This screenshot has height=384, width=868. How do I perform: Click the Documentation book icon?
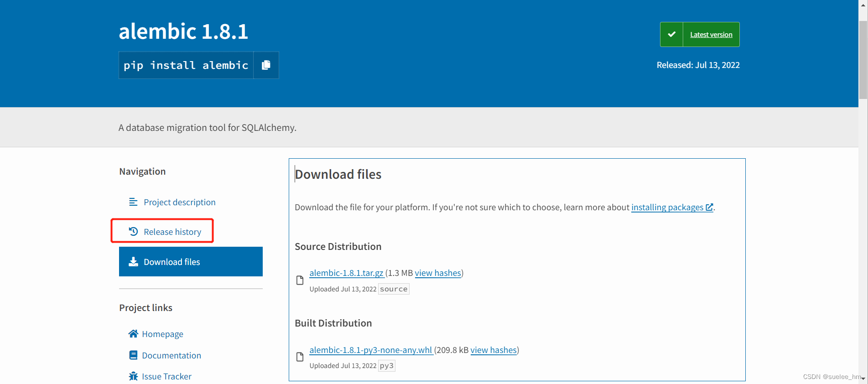pos(133,355)
